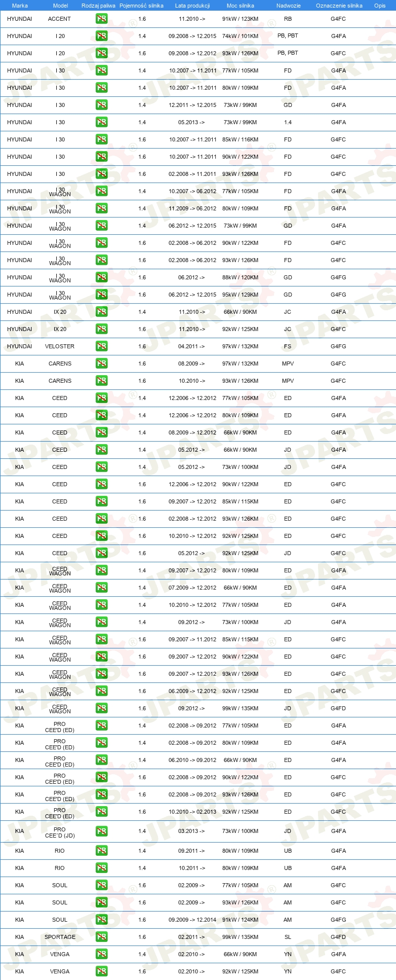Select the 04.2011 -> production date cell
This screenshot has height=980, width=396.
tap(191, 346)
